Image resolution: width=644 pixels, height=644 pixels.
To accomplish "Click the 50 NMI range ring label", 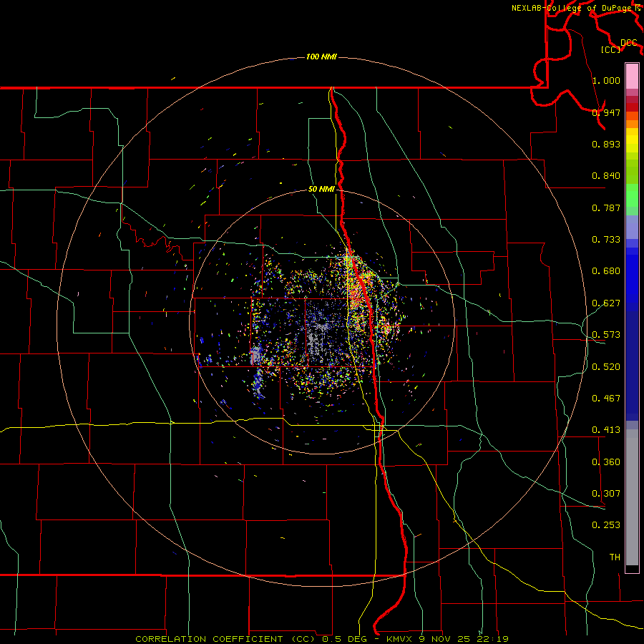I will click(x=321, y=190).
